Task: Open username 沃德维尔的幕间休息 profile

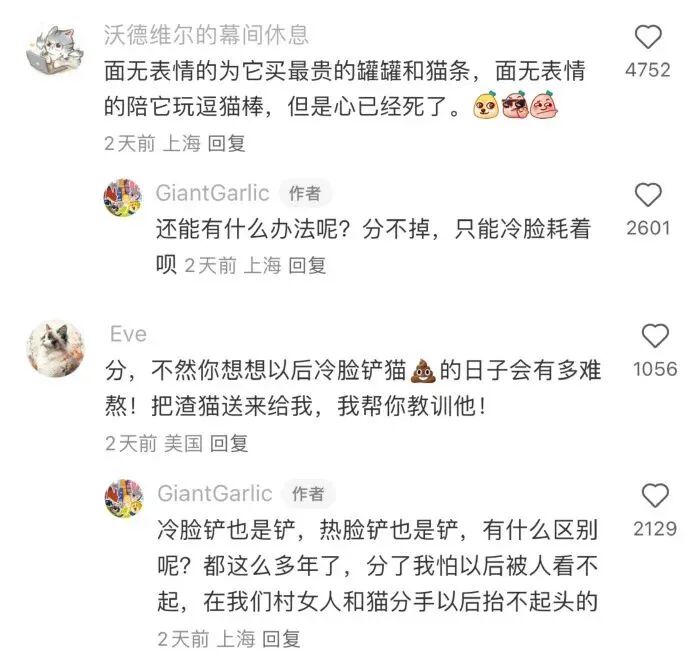Action: (206, 35)
